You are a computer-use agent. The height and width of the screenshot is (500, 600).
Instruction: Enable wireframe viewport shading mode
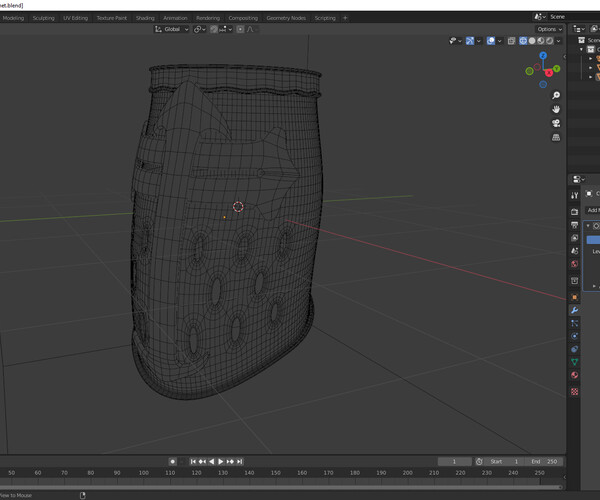pyautogui.click(x=523, y=41)
